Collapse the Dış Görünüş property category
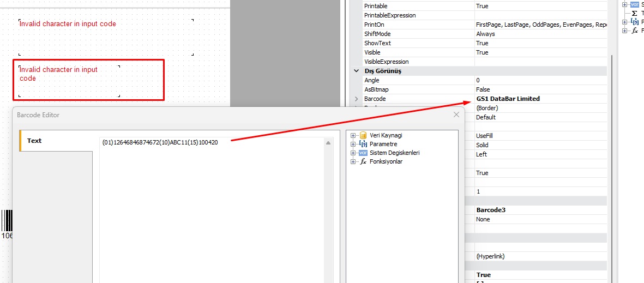Screen dimensions: 644x283 click(357, 71)
